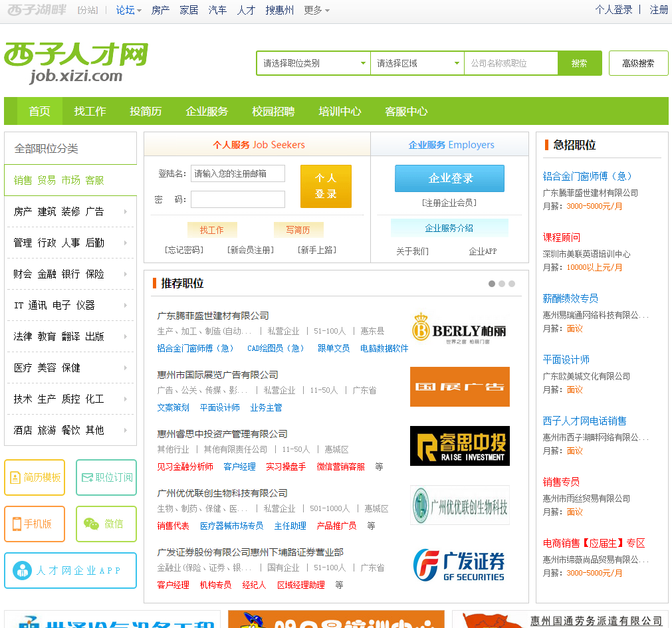672x628 pixels.
Task: Focus the 登陆名 email input field
Action: [238, 173]
